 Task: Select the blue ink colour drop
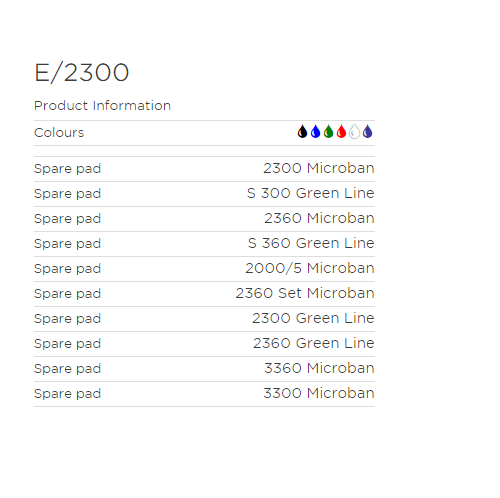pyautogui.click(x=315, y=132)
